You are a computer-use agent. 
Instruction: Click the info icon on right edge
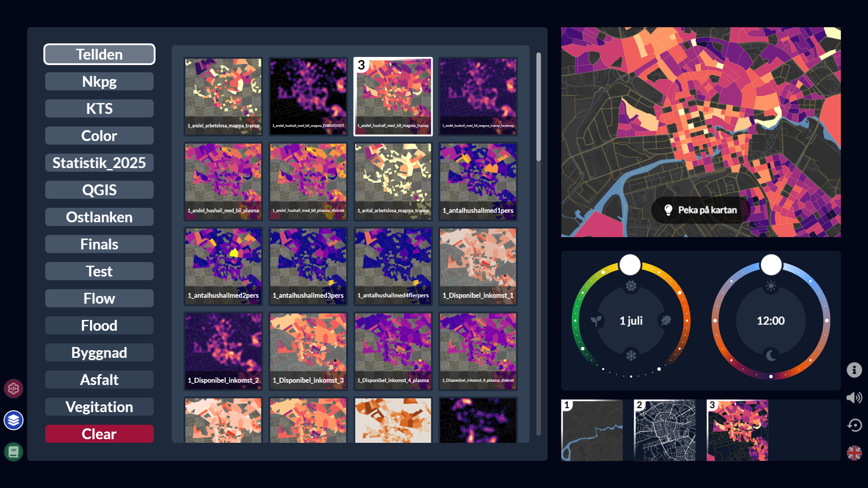(854, 370)
